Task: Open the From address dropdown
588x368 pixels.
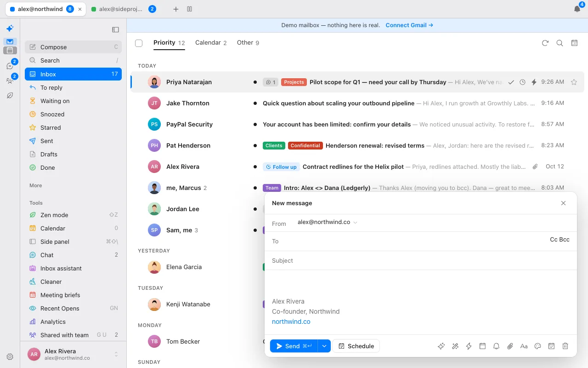Action: click(327, 222)
